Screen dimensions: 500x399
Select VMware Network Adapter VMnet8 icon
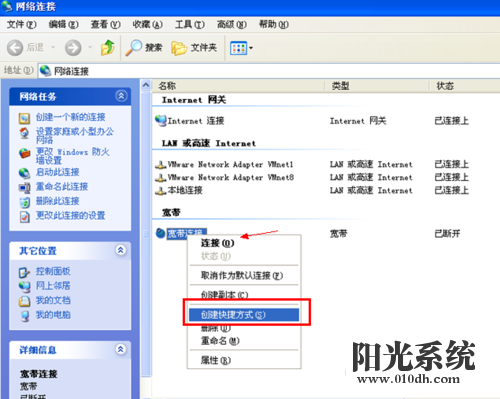tap(161, 177)
